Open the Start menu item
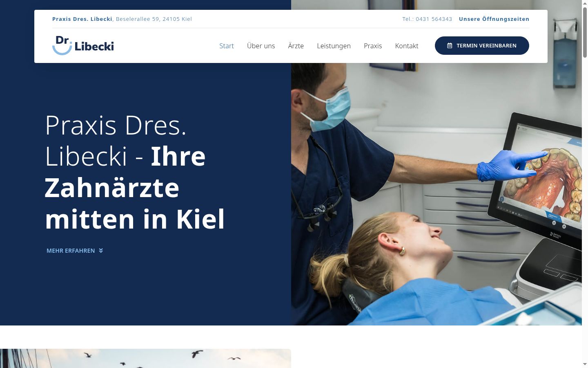 (227, 46)
